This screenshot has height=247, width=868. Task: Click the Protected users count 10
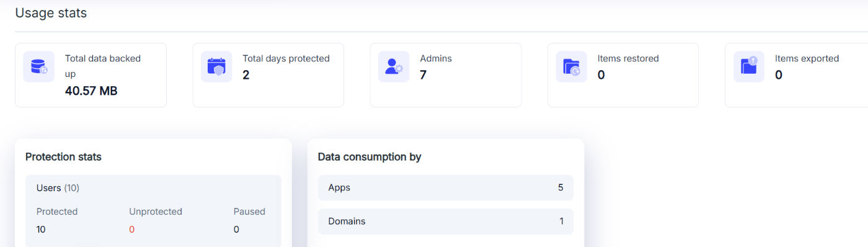41,230
